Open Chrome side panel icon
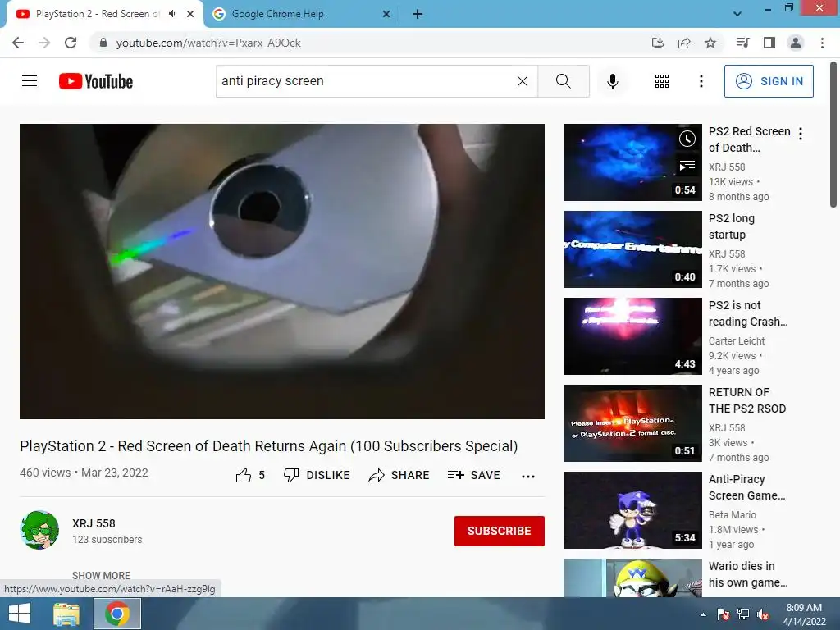Image resolution: width=840 pixels, height=630 pixels. click(x=769, y=43)
